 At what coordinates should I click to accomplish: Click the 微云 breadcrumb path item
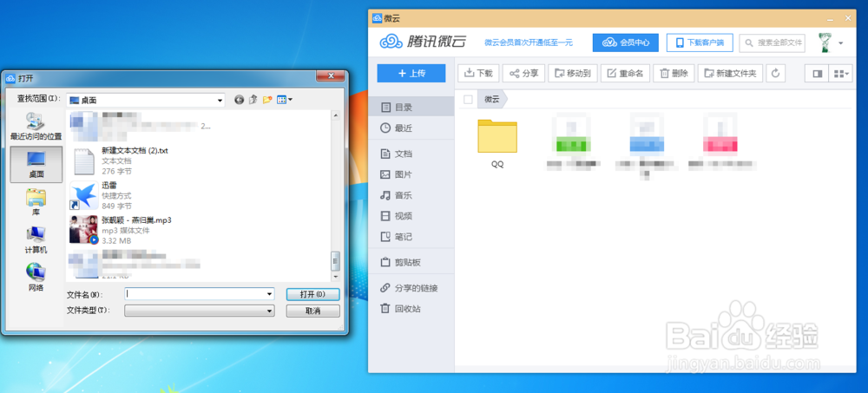(491, 100)
